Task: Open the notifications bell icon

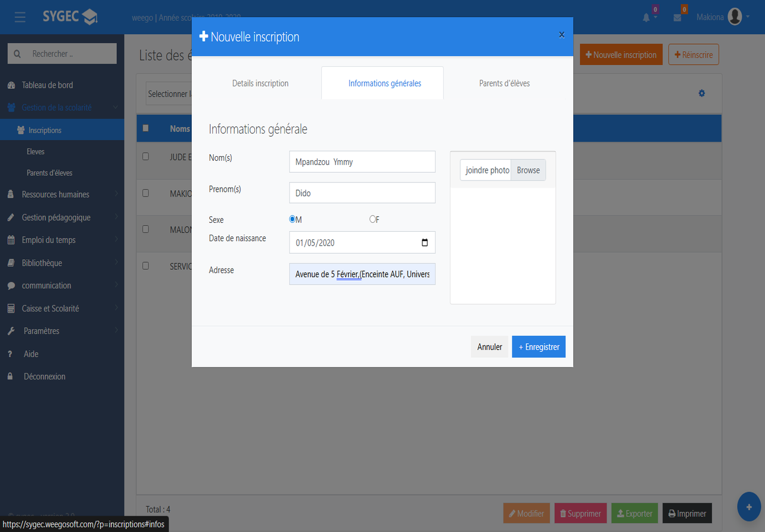Action: pos(646,18)
